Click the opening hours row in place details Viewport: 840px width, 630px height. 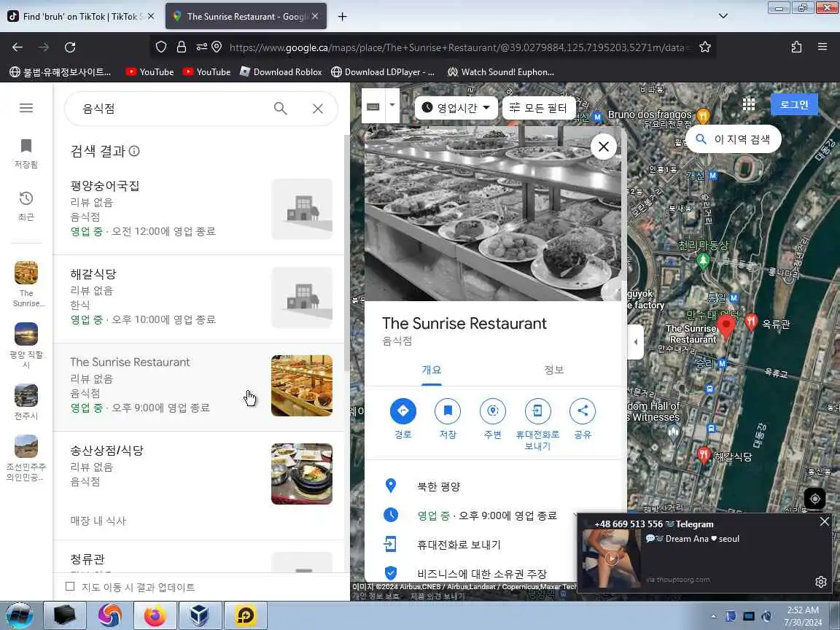(493, 516)
